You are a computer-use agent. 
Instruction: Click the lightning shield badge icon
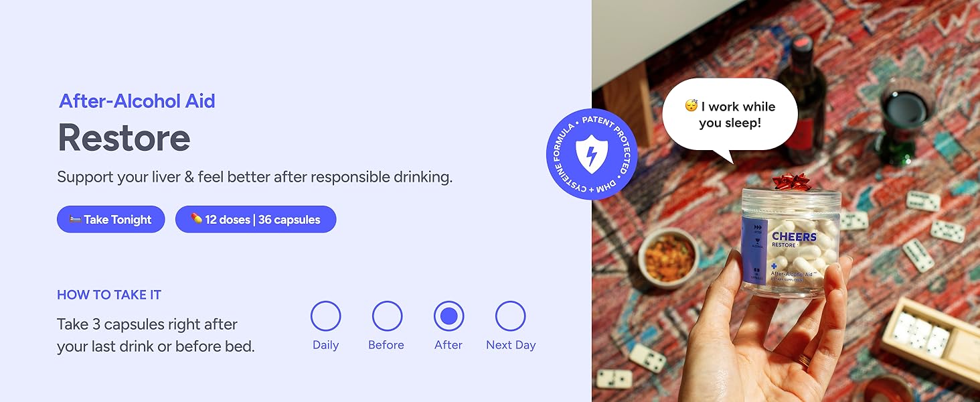592,154
